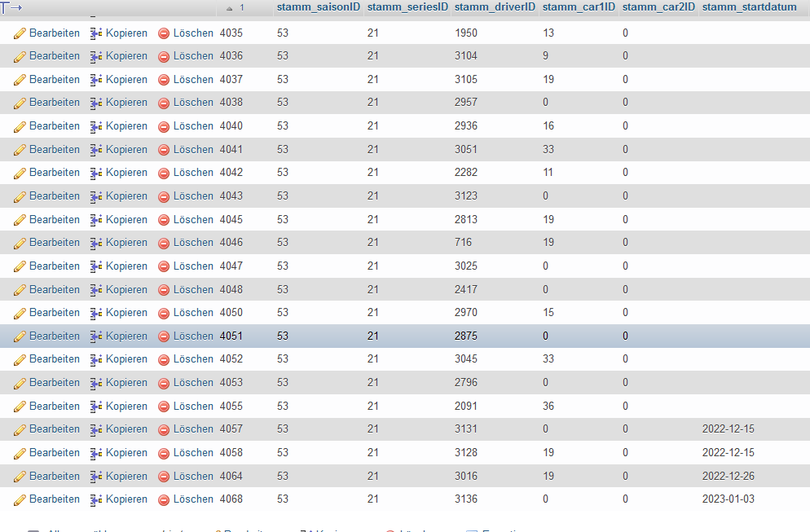Click the red delete icon for row 4041
The height and width of the screenshot is (532, 810).
164,150
